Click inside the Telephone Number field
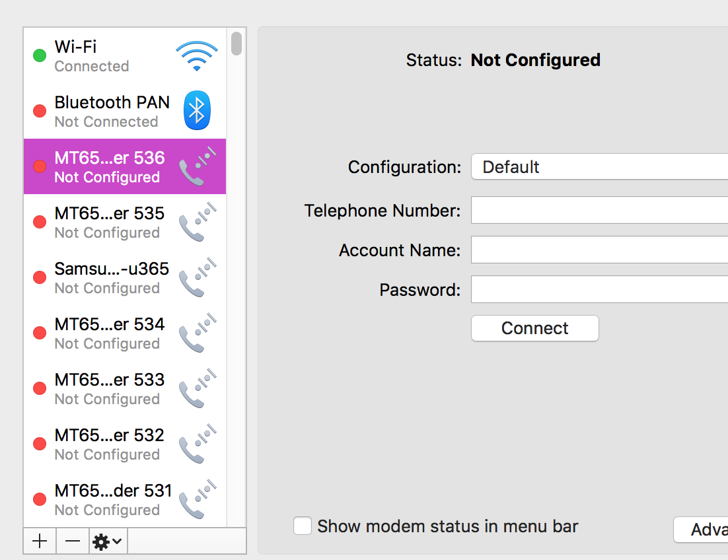The image size is (728, 560). pos(595,210)
